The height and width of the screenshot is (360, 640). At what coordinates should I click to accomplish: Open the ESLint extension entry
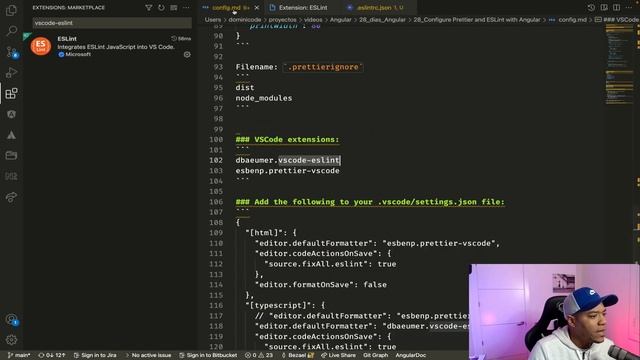click(110, 46)
